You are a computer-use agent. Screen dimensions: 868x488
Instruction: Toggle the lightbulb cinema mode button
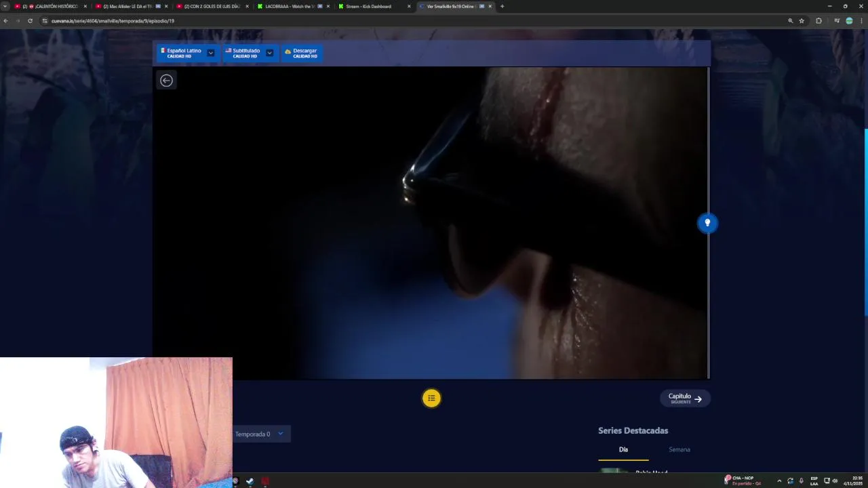click(x=707, y=223)
